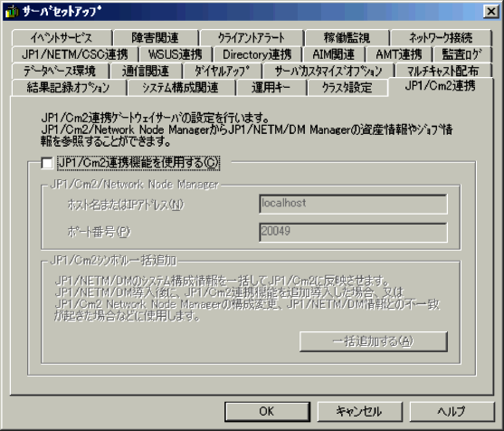This screenshot has height=431, width=504.
Task: Open help with the ヘルプ button
Action: [x=452, y=411]
